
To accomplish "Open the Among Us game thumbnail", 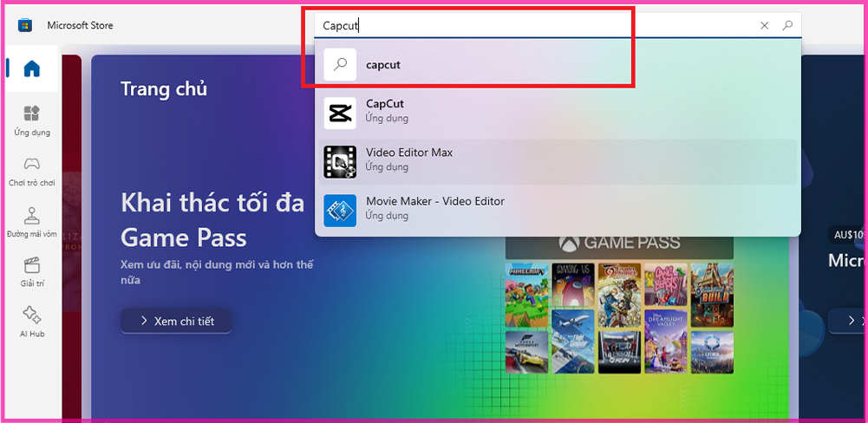I will (573, 284).
